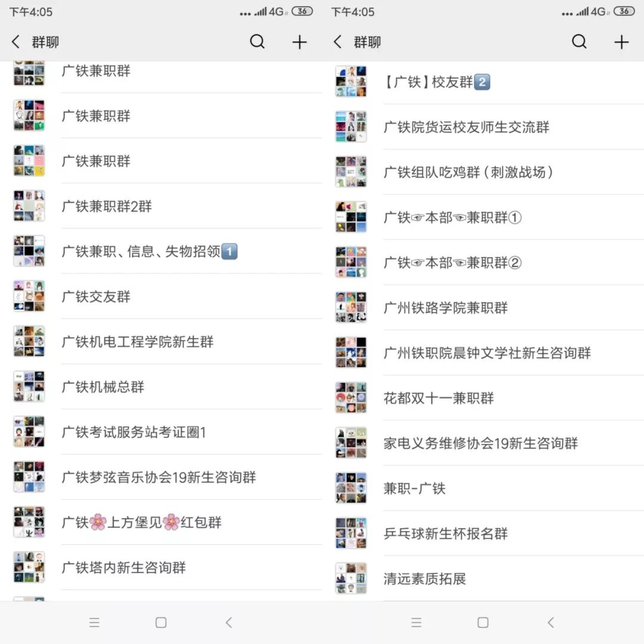Go back using left screen header arrow
644x644 pixels.
click(x=16, y=42)
